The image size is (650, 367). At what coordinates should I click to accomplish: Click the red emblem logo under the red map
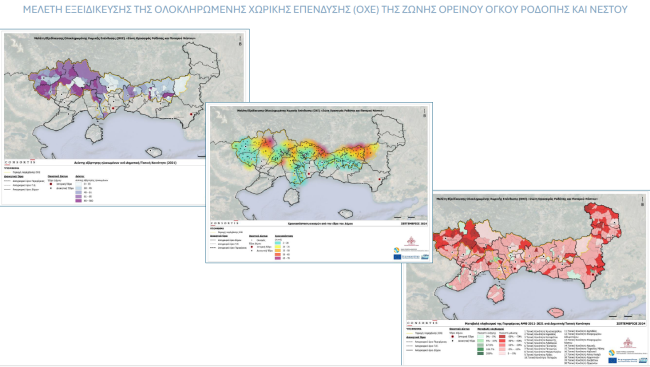coord(628,343)
